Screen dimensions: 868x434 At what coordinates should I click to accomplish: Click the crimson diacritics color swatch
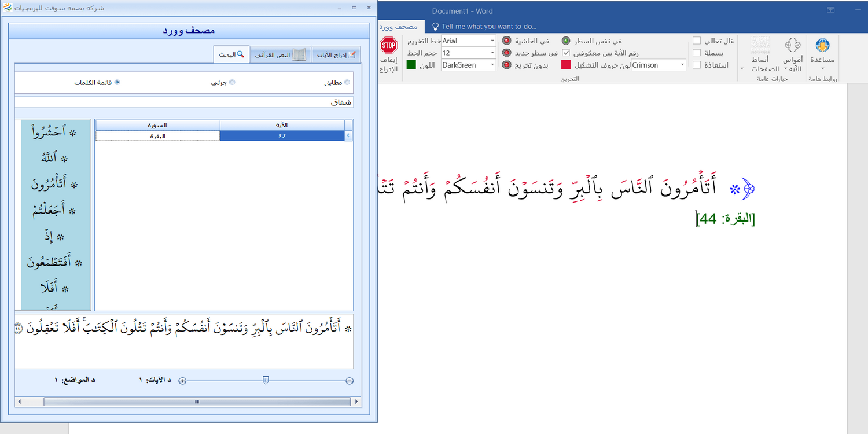566,65
